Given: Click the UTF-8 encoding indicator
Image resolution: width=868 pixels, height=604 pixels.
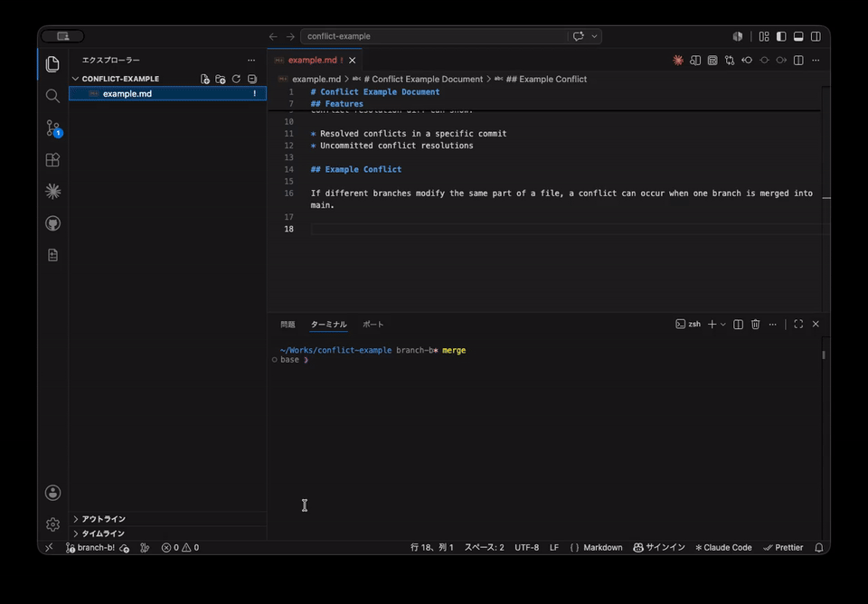Looking at the screenshot, I should 526,548.
